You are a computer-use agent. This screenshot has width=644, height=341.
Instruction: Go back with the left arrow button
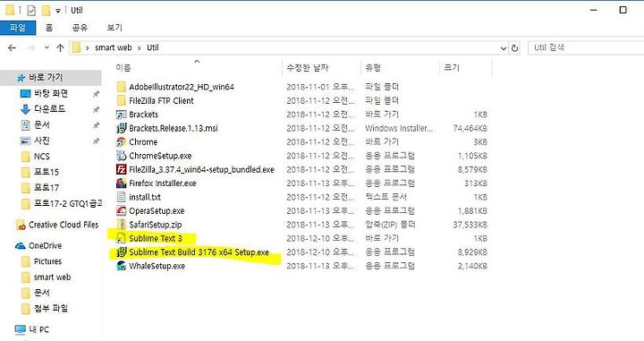coord(12,47)
